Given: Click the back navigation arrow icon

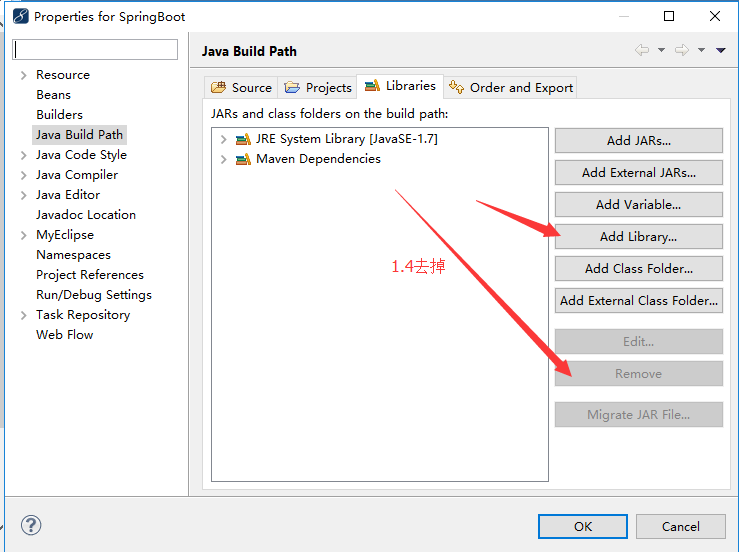Looking at the screenshot, I should tap(642, 50).
